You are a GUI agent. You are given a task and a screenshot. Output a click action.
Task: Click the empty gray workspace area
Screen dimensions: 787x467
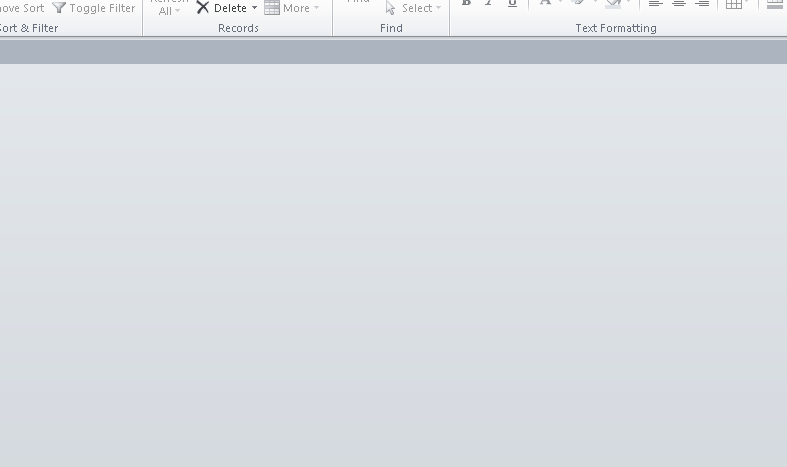pos(393,260)
